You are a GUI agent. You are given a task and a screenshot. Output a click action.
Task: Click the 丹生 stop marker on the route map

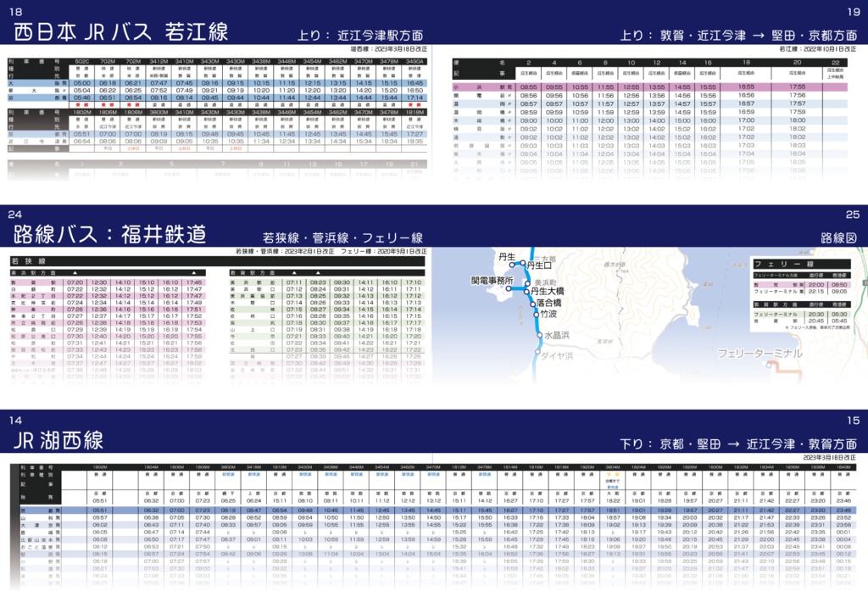pos(512,265)
